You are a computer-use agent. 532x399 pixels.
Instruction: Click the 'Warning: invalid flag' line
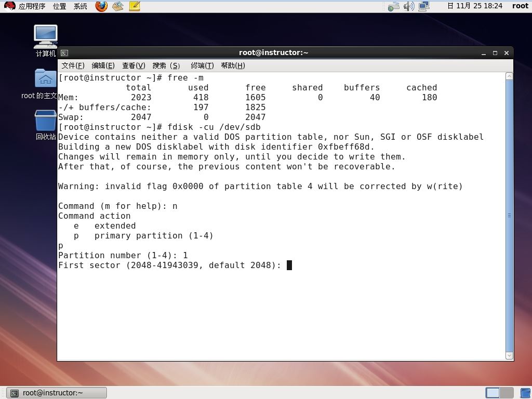(x=260, y=187)
